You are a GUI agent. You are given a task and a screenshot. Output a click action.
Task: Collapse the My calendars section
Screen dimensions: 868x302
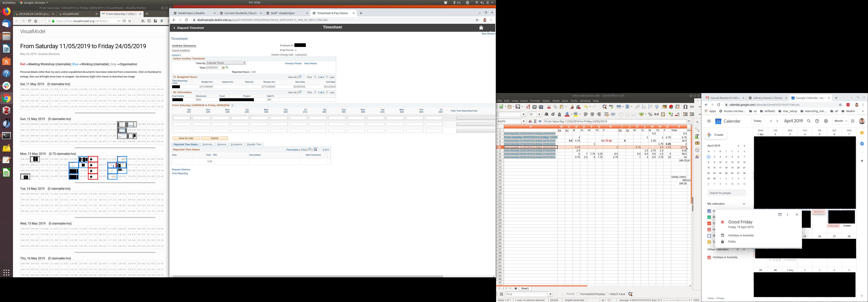tap(744, 204)
